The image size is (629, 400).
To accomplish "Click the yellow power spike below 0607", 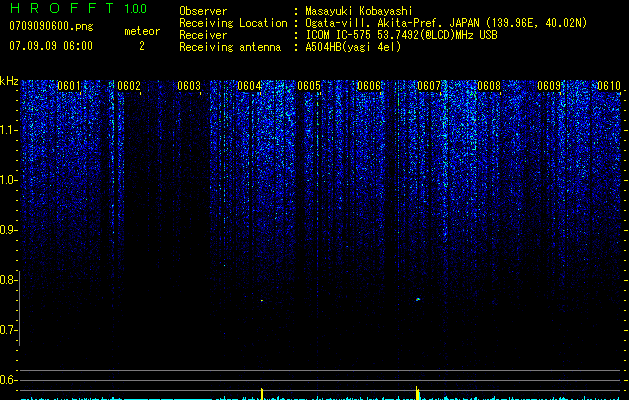I will (418, 393).
